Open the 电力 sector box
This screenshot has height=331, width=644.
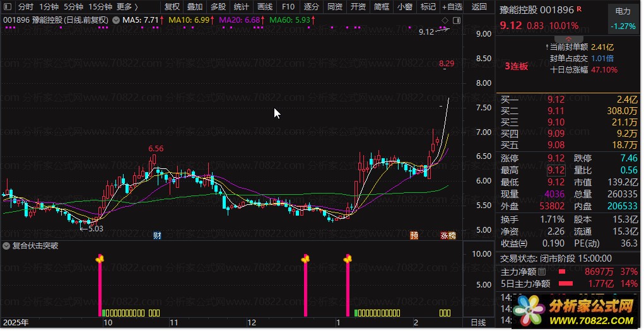point(623,18)
